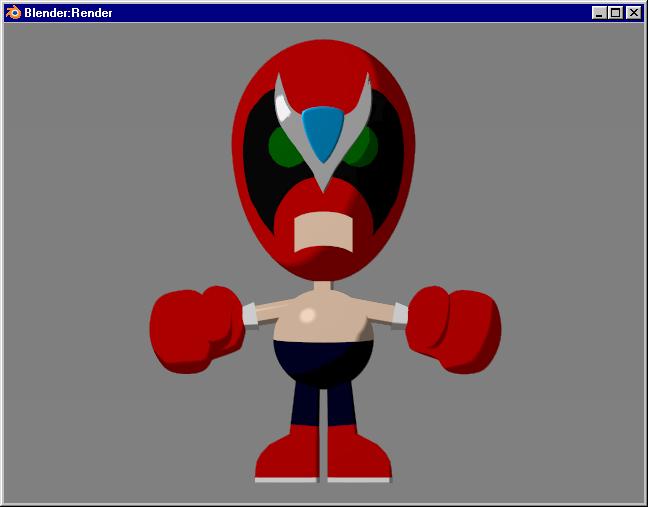Maximize the Blender:Render window
The image size is (648, 507).
point(615,13)
